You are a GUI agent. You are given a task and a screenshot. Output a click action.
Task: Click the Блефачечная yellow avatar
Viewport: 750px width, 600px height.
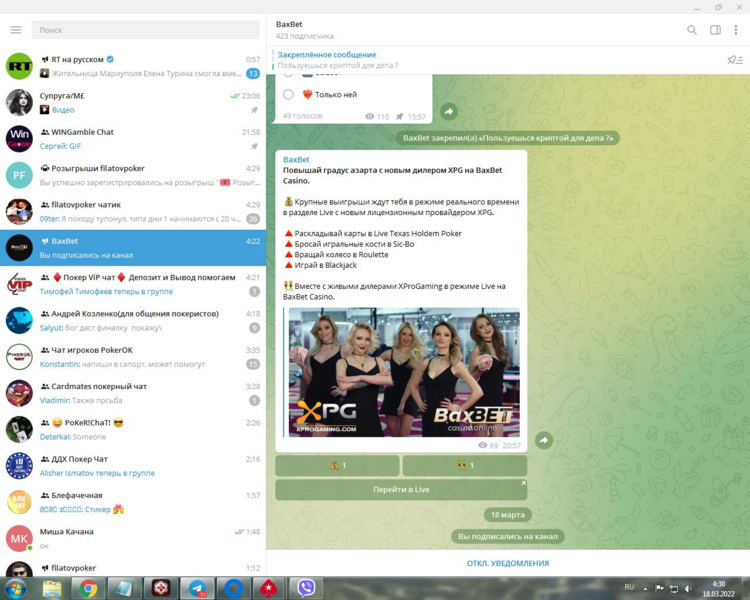[x=19, y=502]
